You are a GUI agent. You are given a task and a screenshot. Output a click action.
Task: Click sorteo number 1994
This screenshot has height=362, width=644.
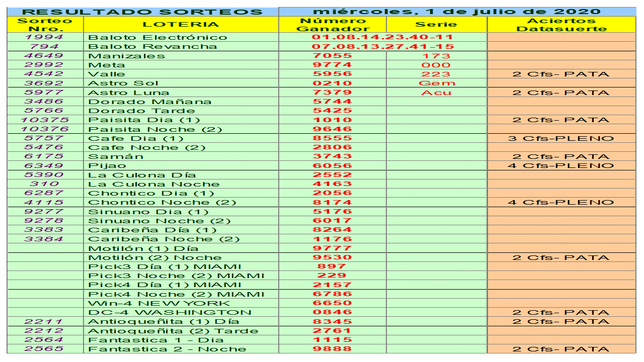click(x=45, y=37)
